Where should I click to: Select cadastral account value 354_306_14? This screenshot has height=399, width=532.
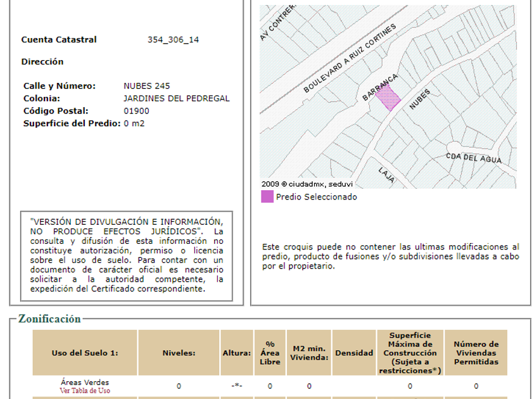click(x=173, y=40)
